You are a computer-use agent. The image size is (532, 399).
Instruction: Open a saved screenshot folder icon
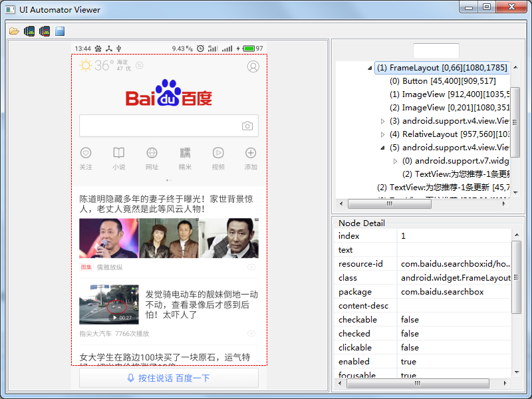14,31
